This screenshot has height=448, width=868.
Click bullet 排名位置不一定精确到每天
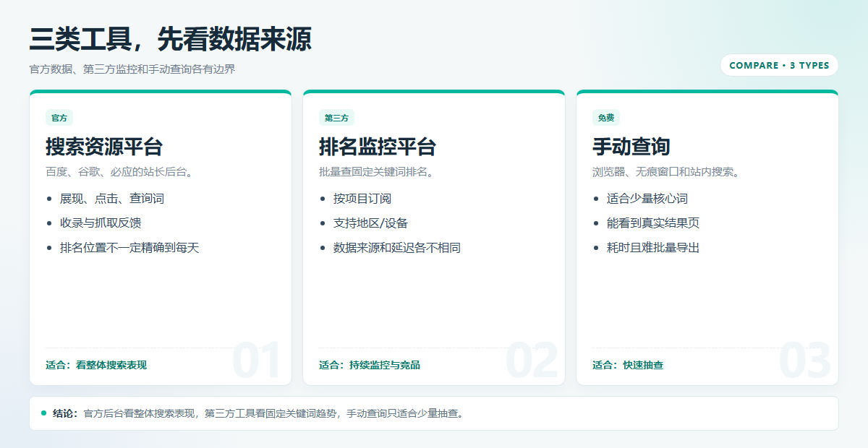[x=129, y=248]
